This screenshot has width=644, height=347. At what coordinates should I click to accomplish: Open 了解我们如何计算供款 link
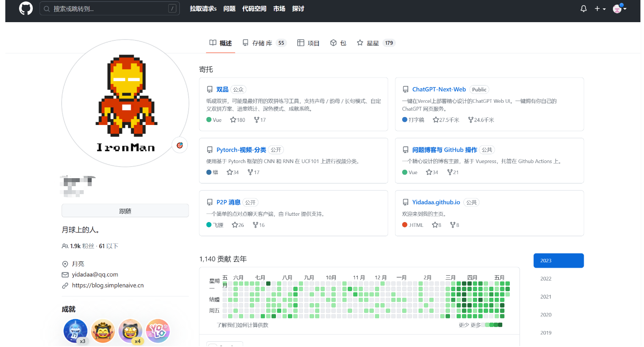coord(242,325)
